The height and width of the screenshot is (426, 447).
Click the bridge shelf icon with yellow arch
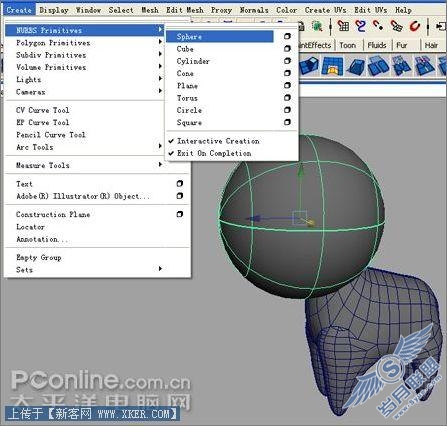(332, 65)
